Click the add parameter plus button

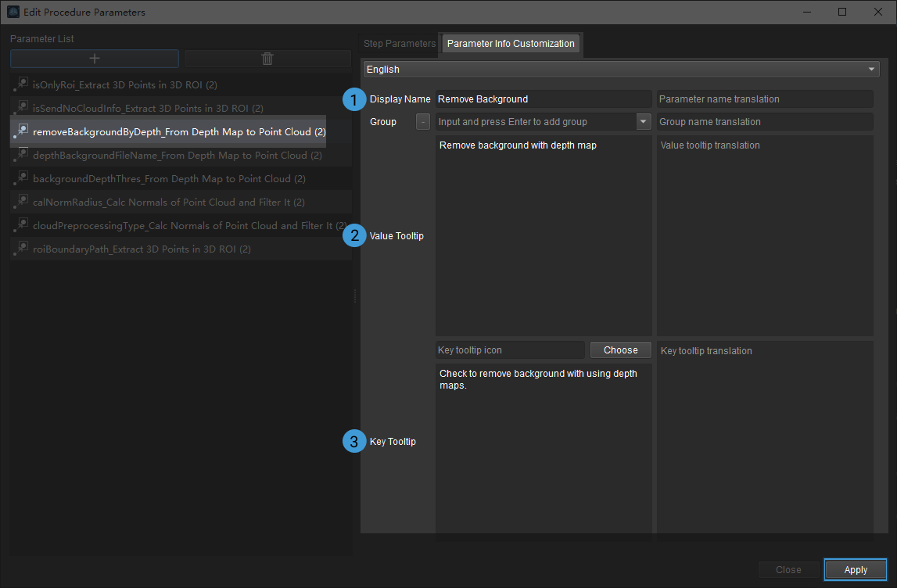click(95, 59)
